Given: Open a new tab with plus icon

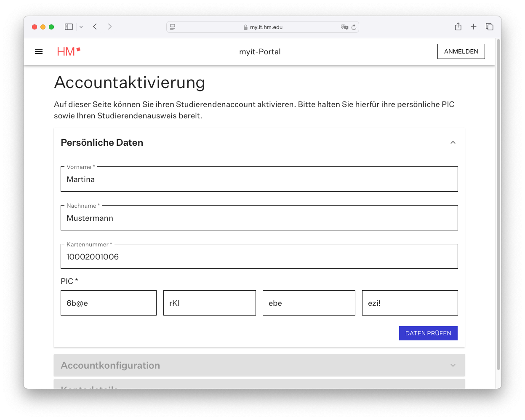Looking at the screenshot, I should pos(474,27).
